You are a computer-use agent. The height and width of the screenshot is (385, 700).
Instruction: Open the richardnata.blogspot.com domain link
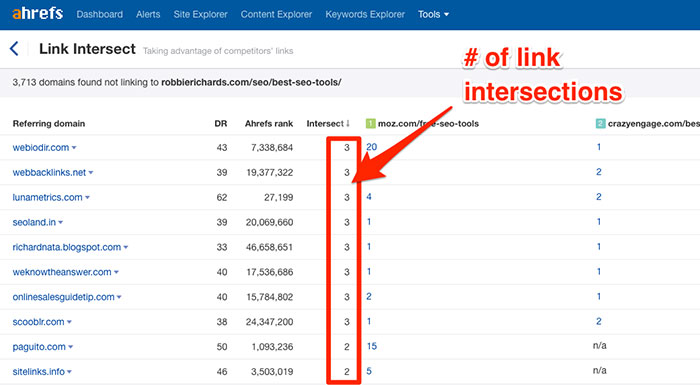click(67, 247)
